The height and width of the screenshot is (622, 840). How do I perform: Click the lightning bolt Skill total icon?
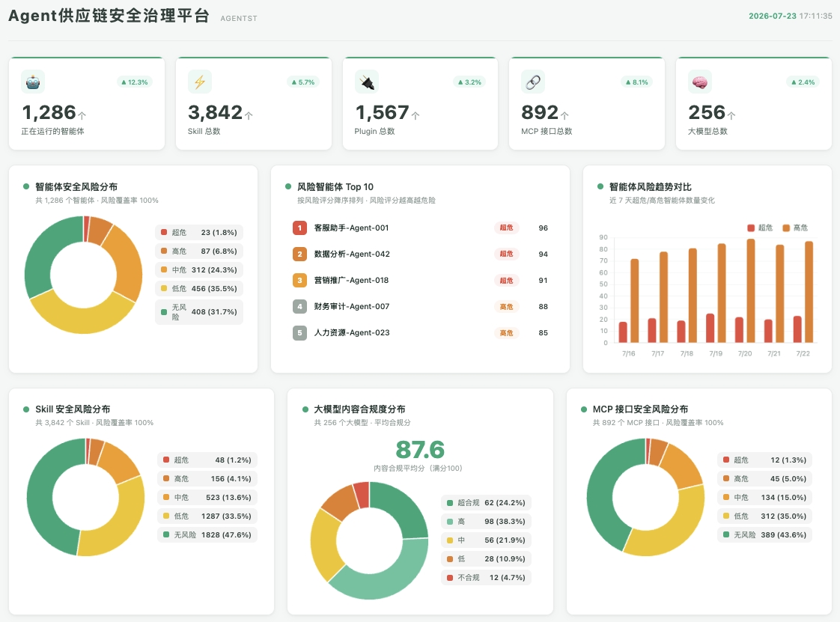(200, 82)
